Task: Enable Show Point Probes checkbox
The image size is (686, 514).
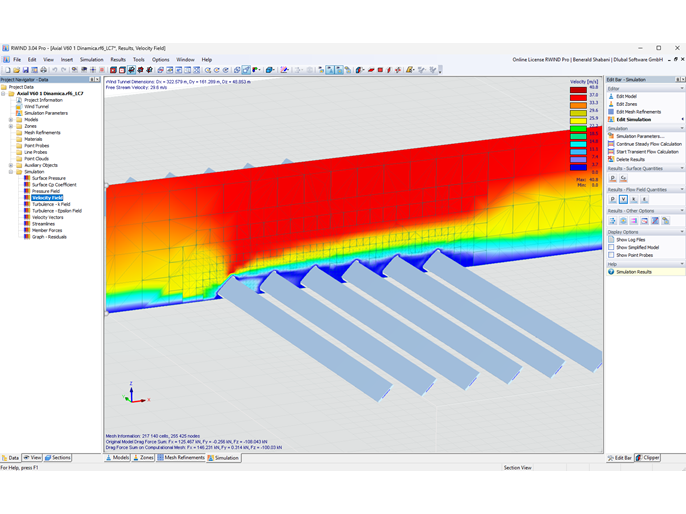Action: point(611,255)
